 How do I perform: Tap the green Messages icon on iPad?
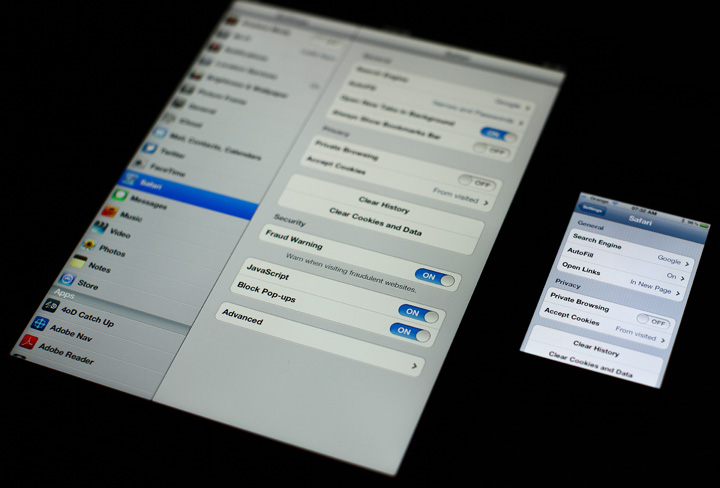tap(119, 196)
